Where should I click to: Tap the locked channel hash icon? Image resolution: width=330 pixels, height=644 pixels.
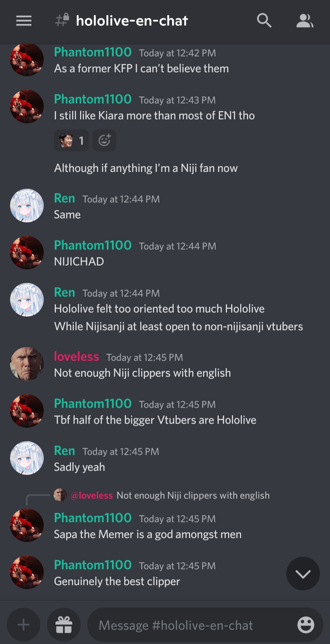[x=62, y=20]
